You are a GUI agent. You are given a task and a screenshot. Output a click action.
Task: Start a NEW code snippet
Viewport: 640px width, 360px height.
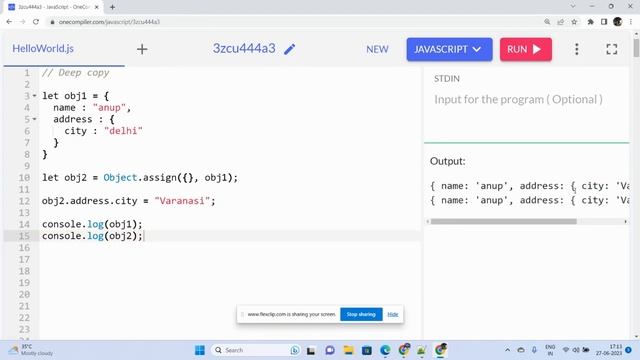coord(377,49)
